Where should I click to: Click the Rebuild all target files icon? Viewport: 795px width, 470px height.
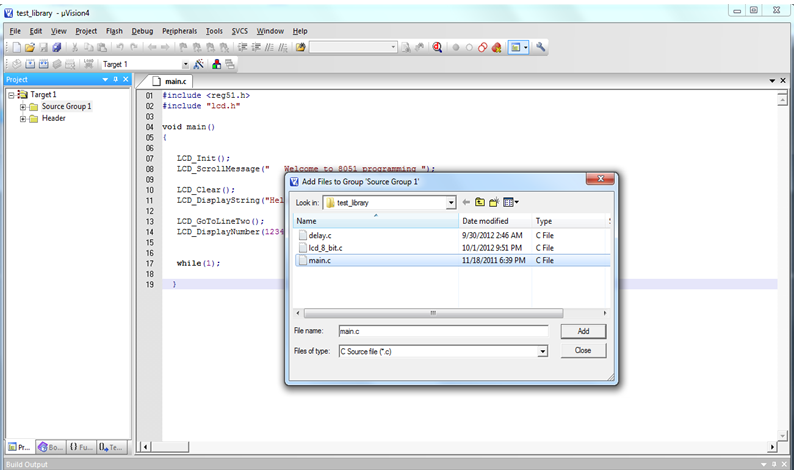[x=44, y=64]
